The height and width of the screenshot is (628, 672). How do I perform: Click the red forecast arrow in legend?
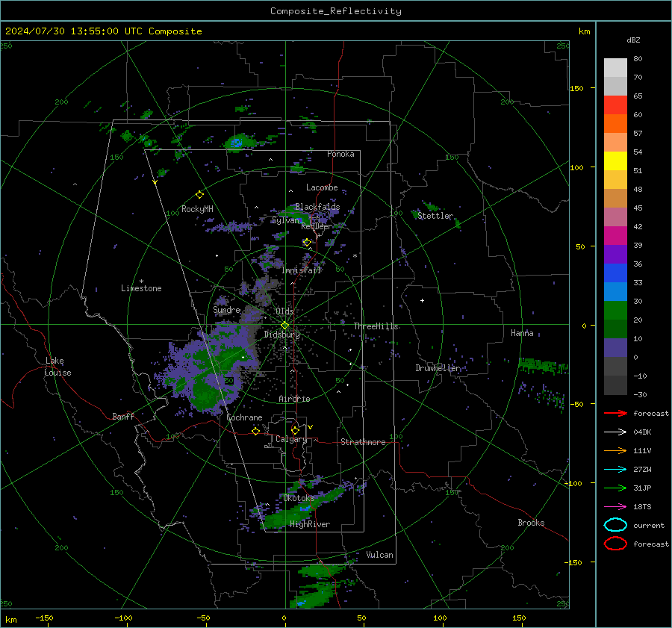point(615,413)
